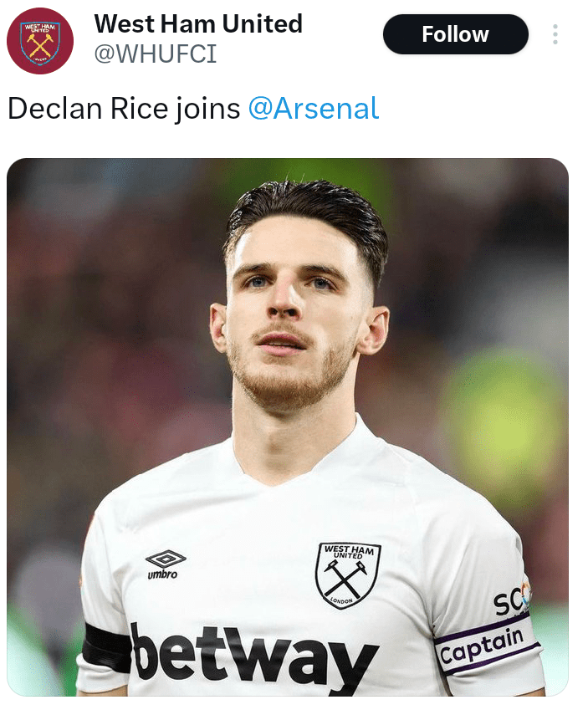Click the West Ham United display name
The height and width of the screenshot is (720, 588).
coord(198,23)
